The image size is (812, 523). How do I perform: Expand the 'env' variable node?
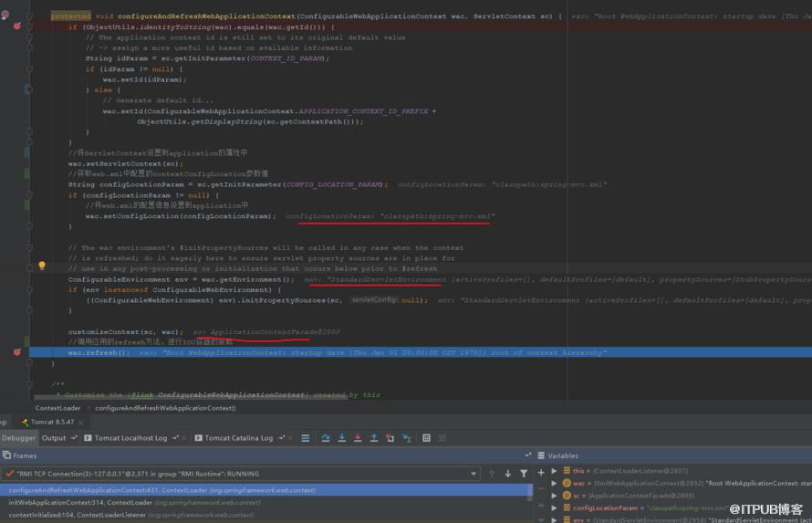554,519
